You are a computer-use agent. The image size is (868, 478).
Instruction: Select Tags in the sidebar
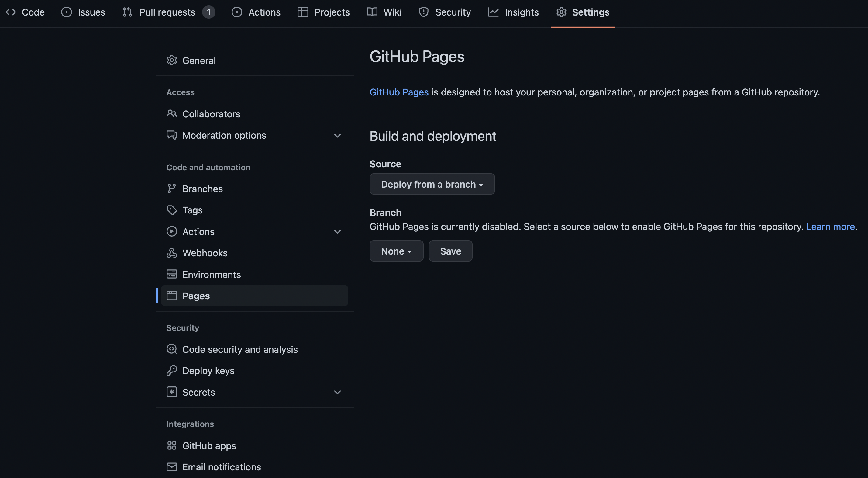pos(254,210)
